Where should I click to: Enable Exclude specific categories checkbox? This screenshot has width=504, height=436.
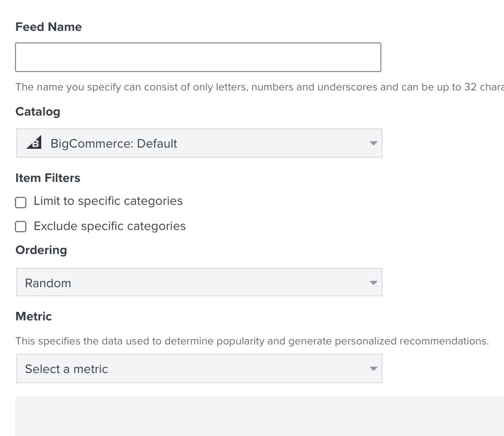(x=21, y=227)
